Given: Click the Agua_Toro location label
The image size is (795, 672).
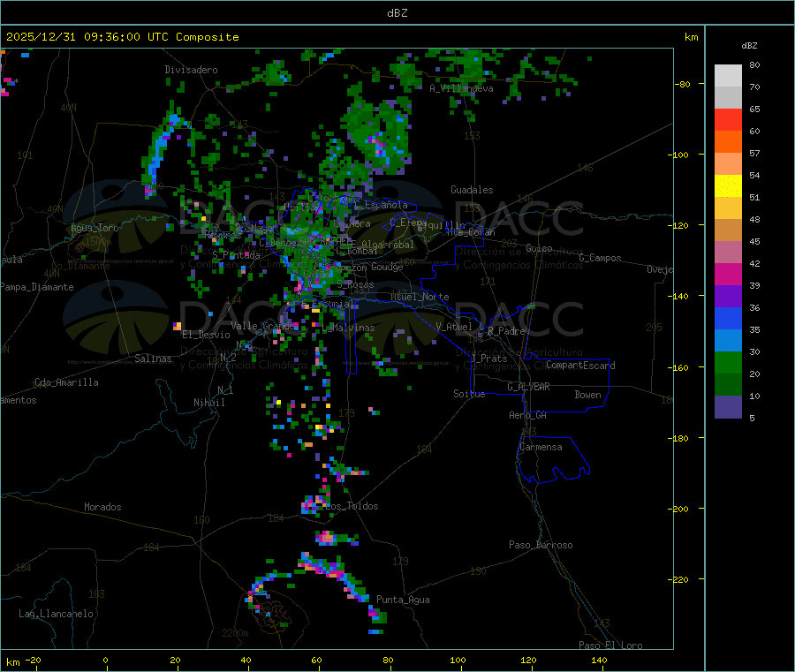Looking at the screenshot, I should (x=95, y=228).
